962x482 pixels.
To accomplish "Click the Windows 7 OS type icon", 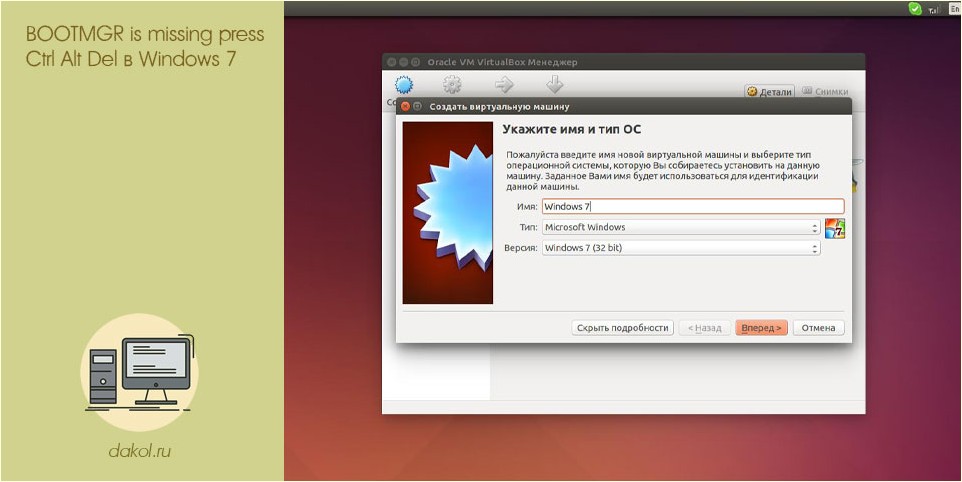I will coord(834,228).
